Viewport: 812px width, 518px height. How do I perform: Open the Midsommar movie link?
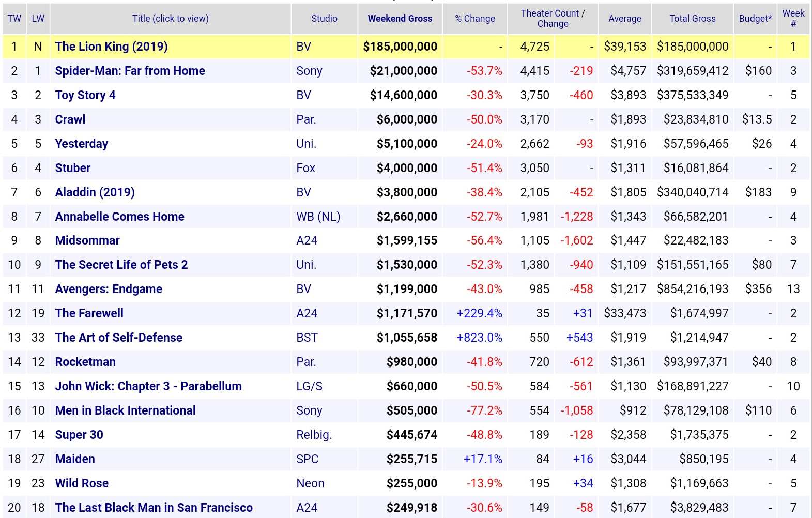(87, 240)
